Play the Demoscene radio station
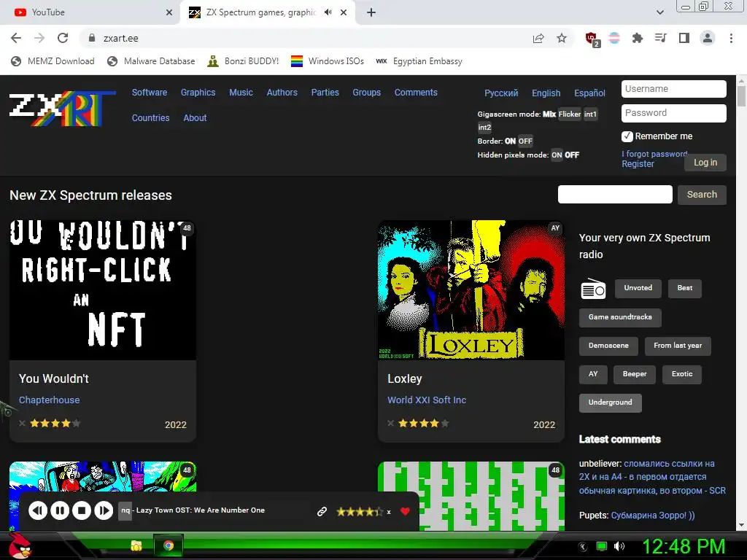The height and width of the screenshot is (560, 747). (608, 346)
